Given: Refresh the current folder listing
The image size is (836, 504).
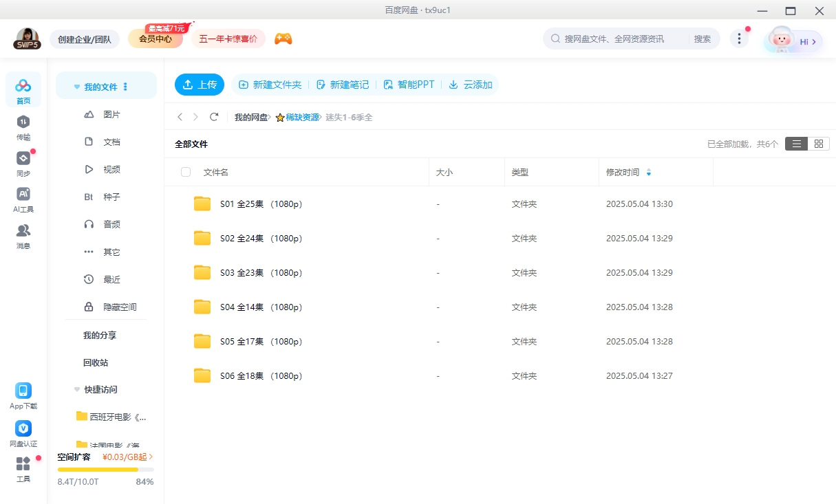Looking at the screenshot, I should [x=214, y=118].
